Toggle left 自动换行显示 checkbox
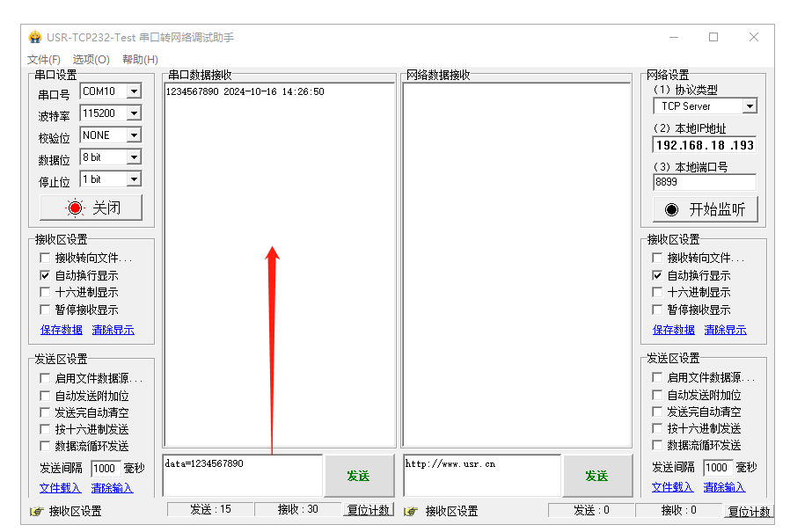Viewport: 790px width, 532px height. click(x=45, y=275)
